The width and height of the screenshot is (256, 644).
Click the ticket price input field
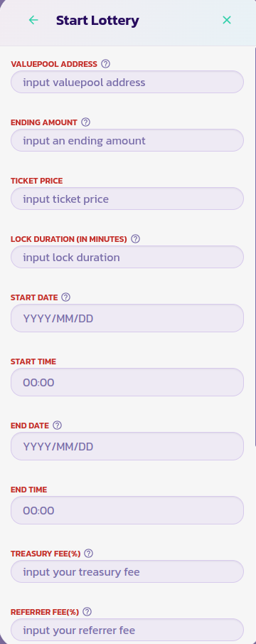[x=127, y=199]
